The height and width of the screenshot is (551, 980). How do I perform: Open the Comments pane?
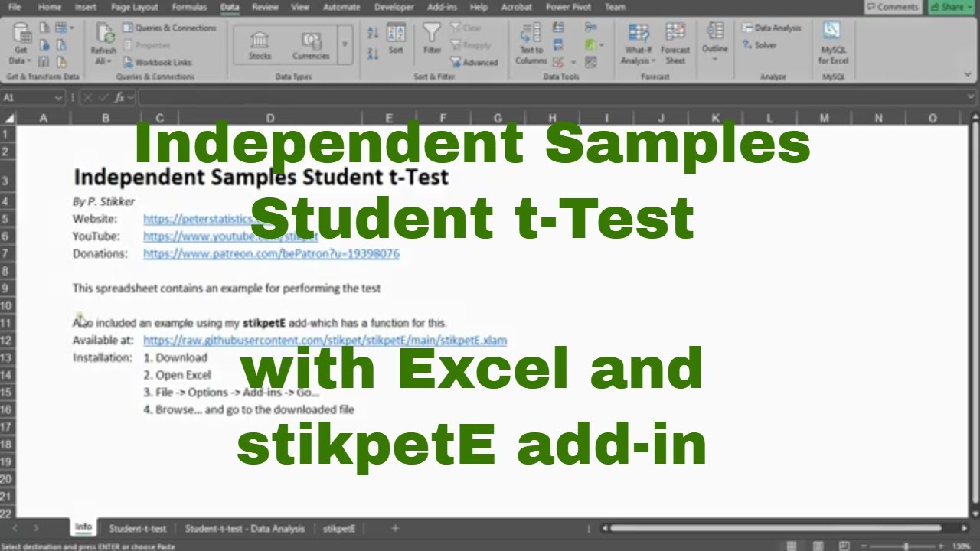pos(892,7)
